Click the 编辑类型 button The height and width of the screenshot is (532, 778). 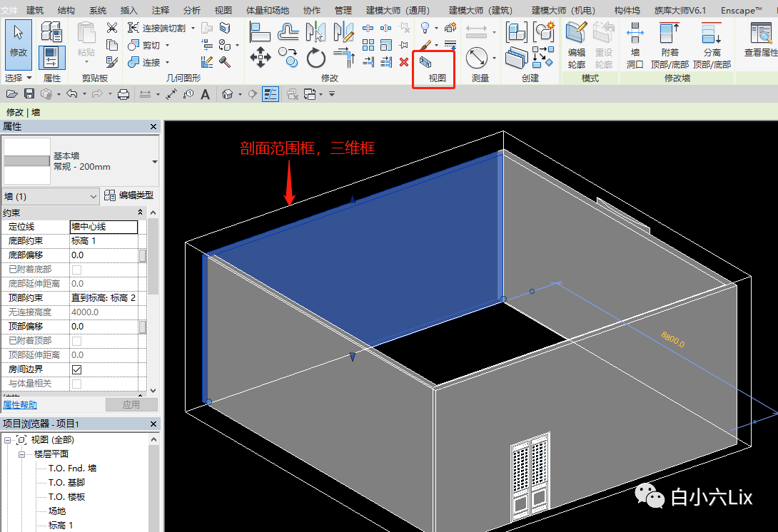click(x=128, y=195)
